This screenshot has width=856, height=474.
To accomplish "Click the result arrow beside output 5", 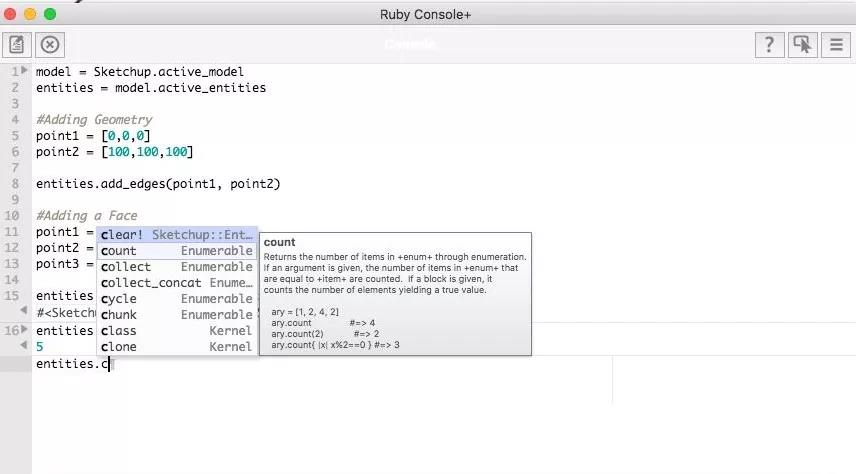I will tap(24, 346).
